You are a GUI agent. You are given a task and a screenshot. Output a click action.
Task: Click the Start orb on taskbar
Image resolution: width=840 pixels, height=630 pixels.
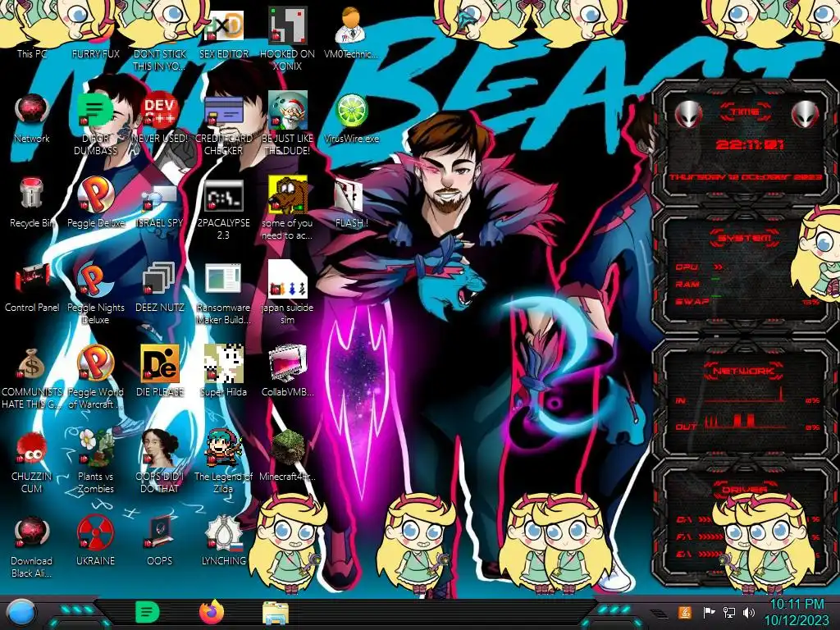click(x=21, y=613)
